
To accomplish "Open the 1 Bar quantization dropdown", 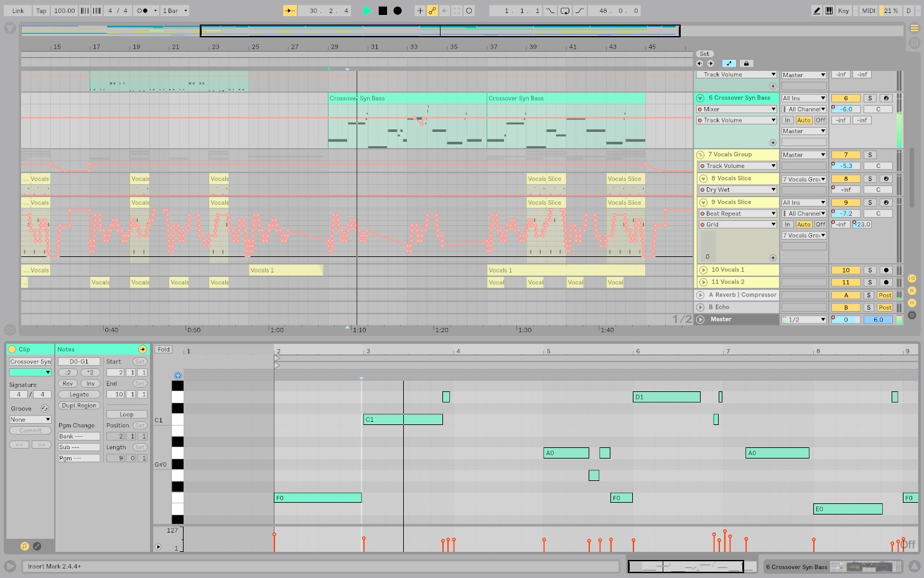I will pos(175,11).
